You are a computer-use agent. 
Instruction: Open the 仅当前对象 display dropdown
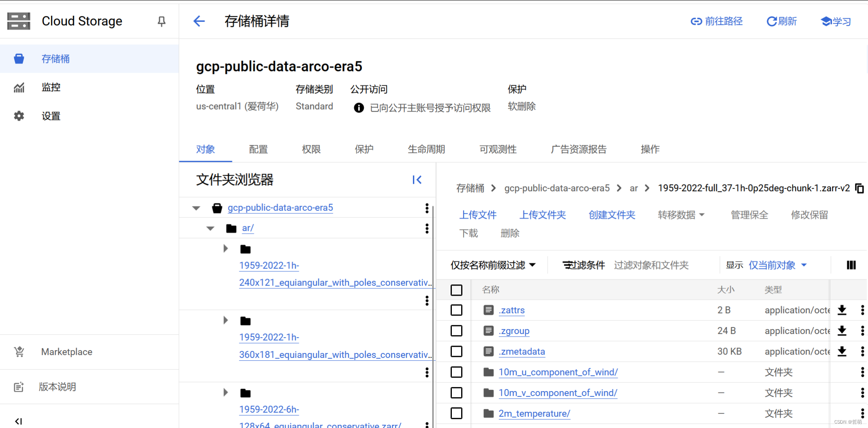pos(778,265)
